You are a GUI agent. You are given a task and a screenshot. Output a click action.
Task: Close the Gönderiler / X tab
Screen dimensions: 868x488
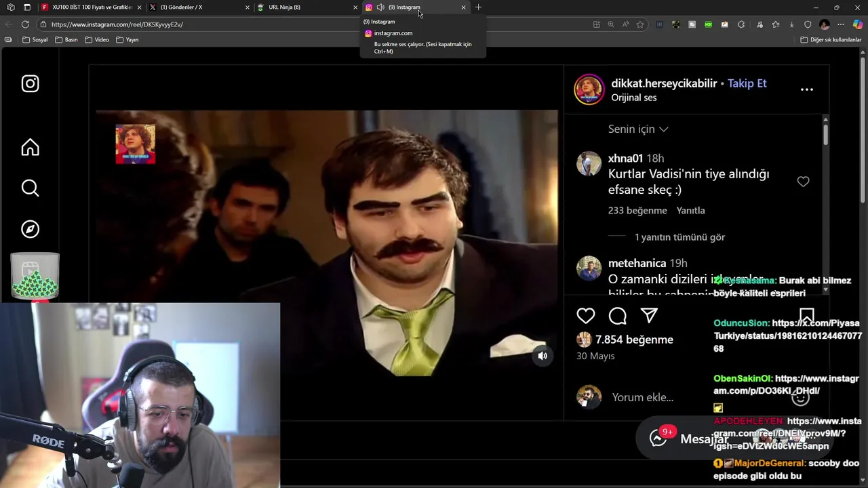[x=248, y=7]
